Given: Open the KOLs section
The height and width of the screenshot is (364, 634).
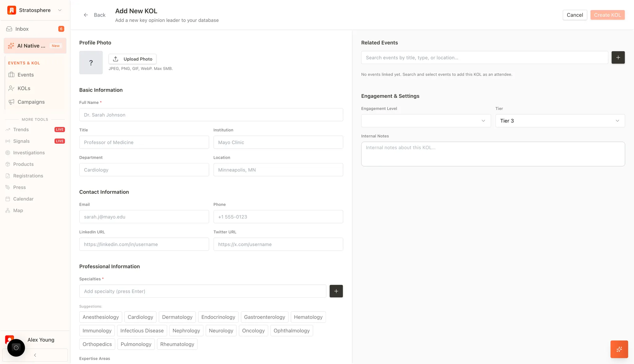Looking at the screenshot, I should pos(24,88).
